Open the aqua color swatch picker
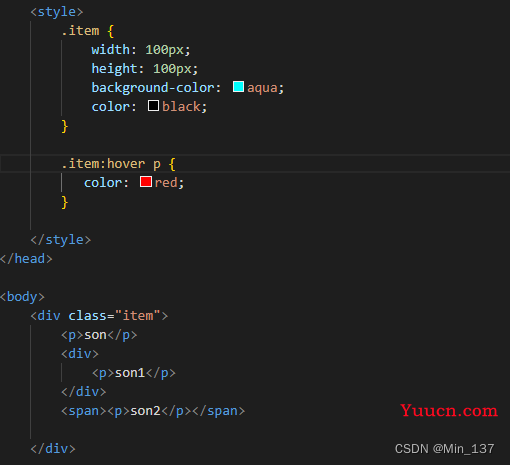Image resolution: width=510 pixels, height=465 pixels. [x=238, y=87]
